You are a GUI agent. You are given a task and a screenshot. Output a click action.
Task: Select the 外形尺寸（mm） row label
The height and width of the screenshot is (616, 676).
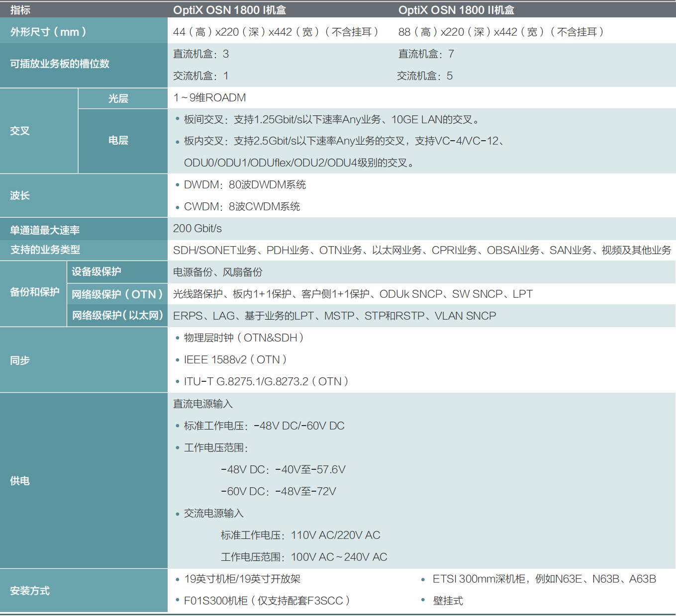point(49,32)
